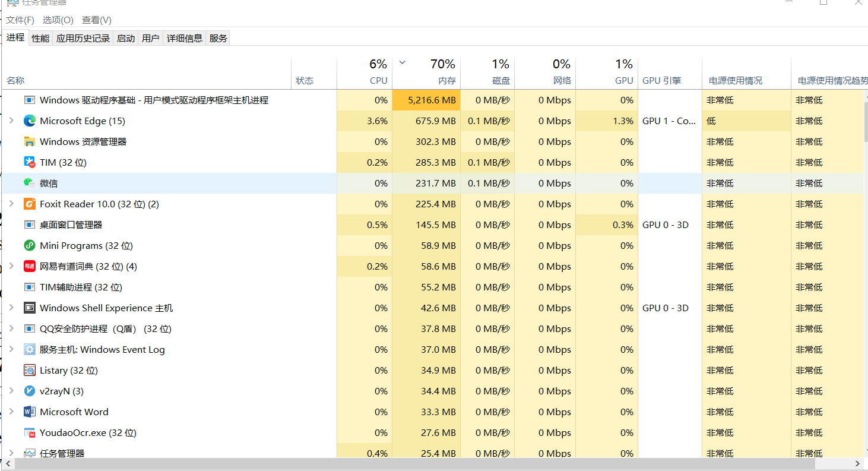Sort by the 内存 column header
Viewport: 868px width, 471px height.
[x=426, y=73]
